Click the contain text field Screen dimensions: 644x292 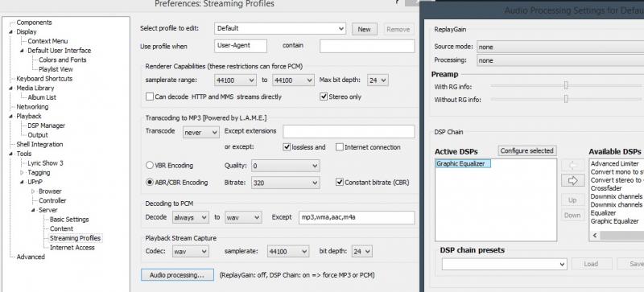click(x=367, y=46)
